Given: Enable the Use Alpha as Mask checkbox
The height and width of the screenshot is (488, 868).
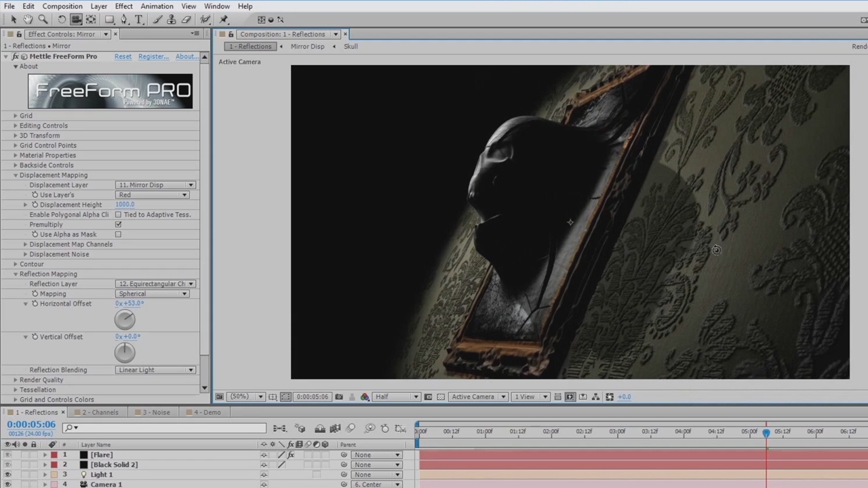Looking at the screenshot, I should [118, 235].
